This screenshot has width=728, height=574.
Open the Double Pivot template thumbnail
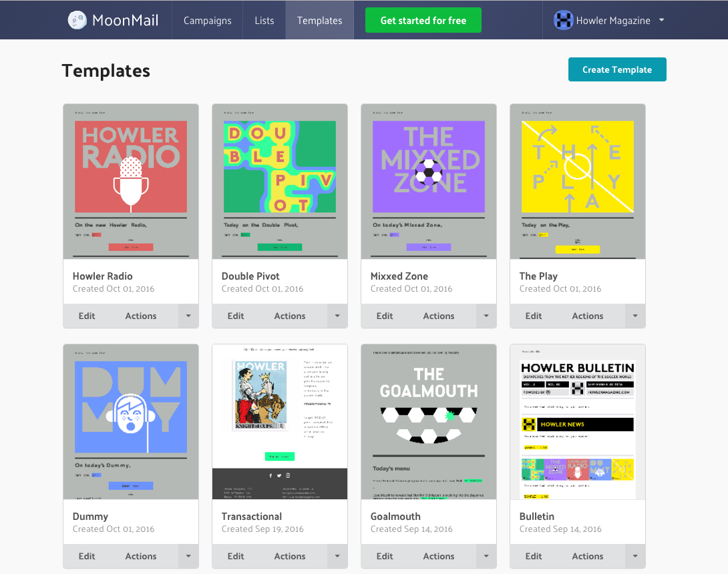[279, 182]
